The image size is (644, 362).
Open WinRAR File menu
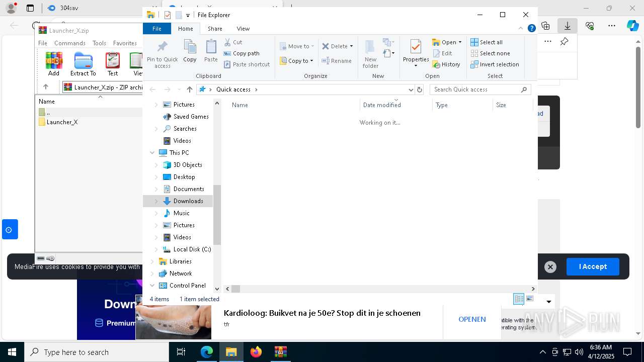click(43, 43)
